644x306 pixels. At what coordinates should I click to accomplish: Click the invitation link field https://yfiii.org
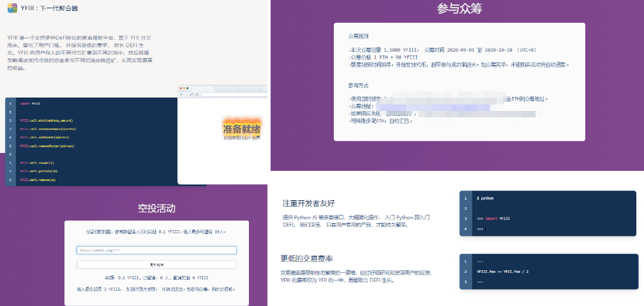156,250
